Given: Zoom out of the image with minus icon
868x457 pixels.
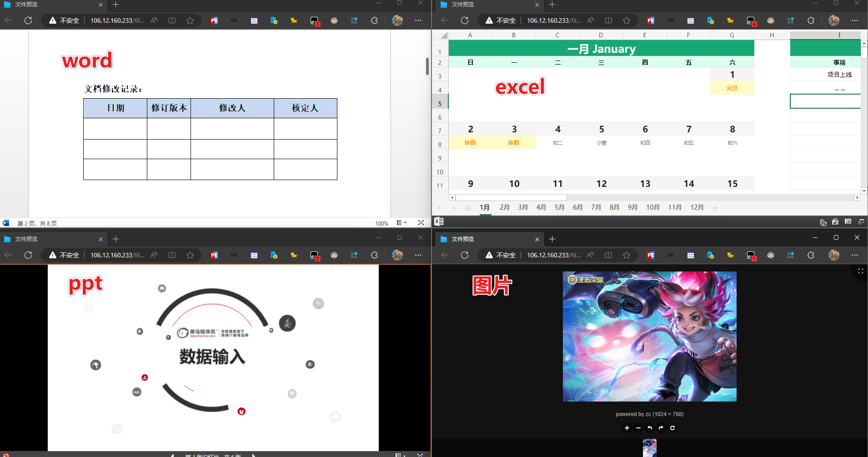Looking at the screenshot, I should point(638,428).
